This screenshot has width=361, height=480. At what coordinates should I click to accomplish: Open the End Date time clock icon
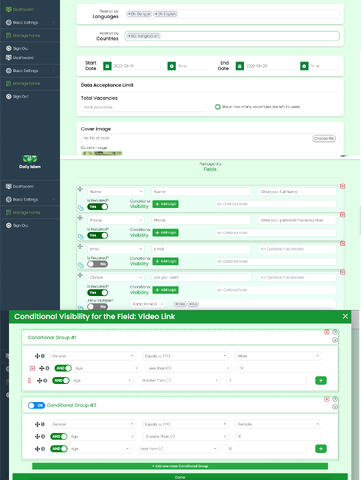pyautogui.click(x=304, y=66)
